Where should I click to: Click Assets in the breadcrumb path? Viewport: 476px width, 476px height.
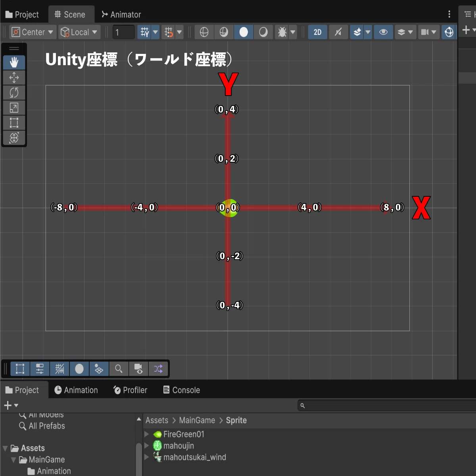[157, 420]
